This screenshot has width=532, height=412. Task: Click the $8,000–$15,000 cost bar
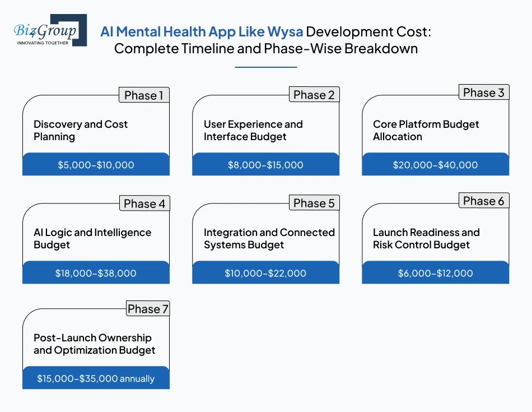[265, 164]
